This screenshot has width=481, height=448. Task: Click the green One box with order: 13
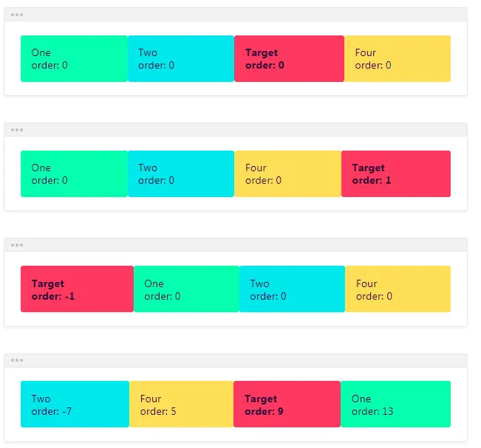pyautogui.click(x=396, y=404)
